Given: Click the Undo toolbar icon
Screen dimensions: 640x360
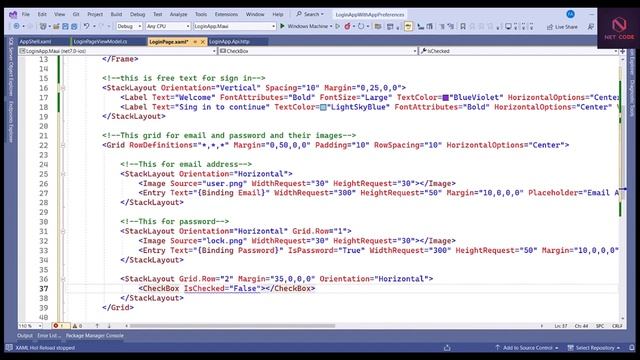Looking at the screenshot, I should coord(86,26).
